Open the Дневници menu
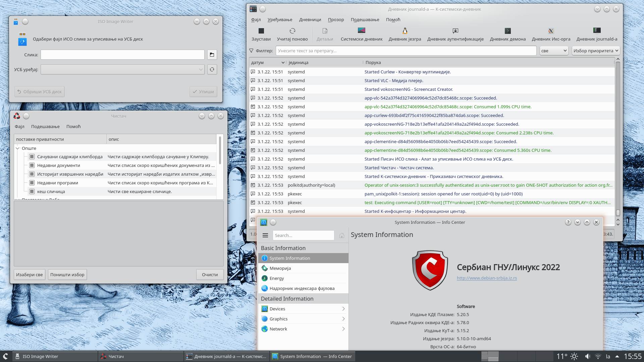The height and width of the screenshot is (362, 644). (x=310, y=19)
